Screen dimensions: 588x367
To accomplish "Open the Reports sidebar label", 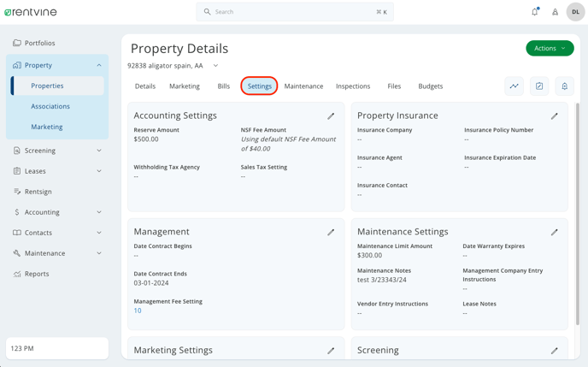I will pos(37,274).
